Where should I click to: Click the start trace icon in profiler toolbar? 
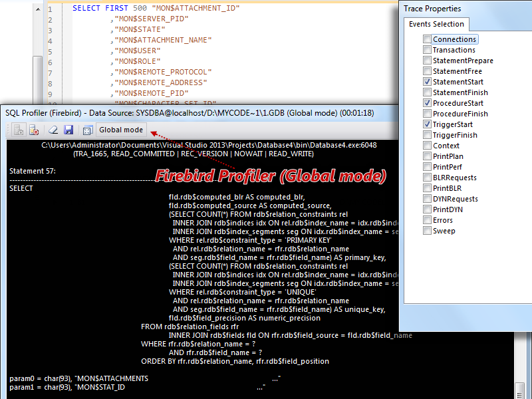coord(19,130)
